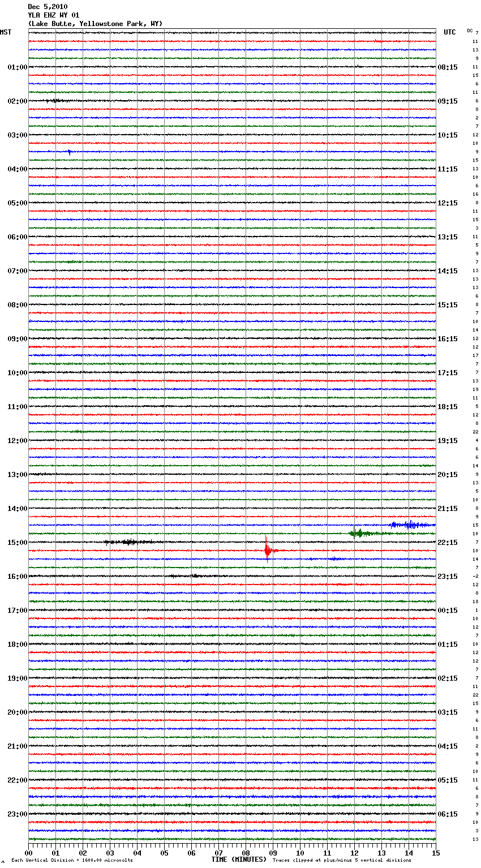Select the 16:00 MST time label
This screenshot has height=868, width=481.
pyautogui.click(x=18, y=577)
